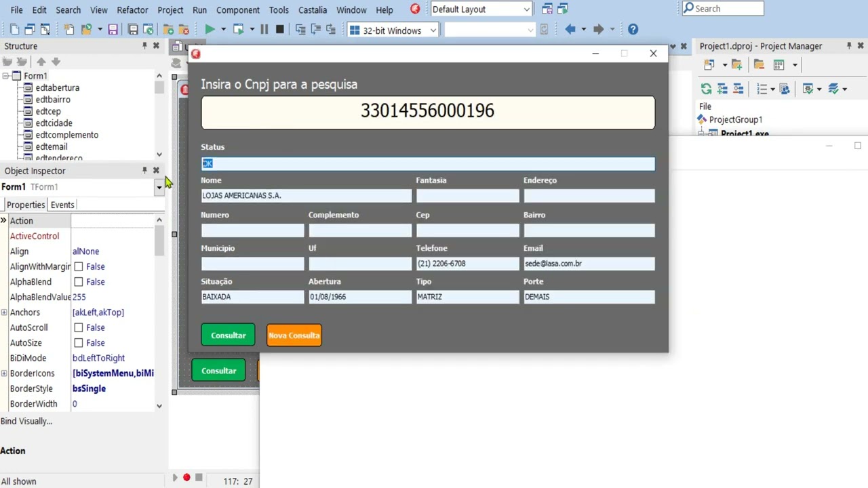The width and height of the screenshot is (868, 488).
Task: Click Run Without Debugging icon
Action: tap(239, 30)
